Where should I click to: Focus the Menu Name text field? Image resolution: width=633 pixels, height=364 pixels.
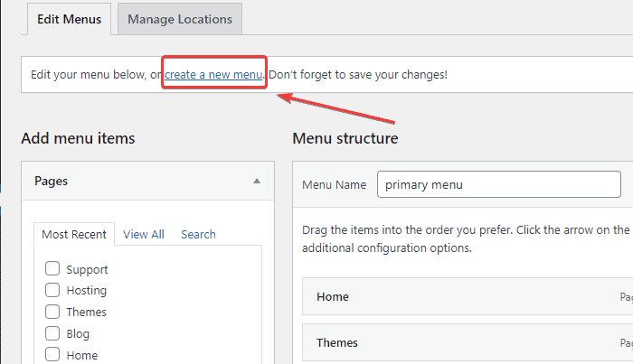pos(499,184)
